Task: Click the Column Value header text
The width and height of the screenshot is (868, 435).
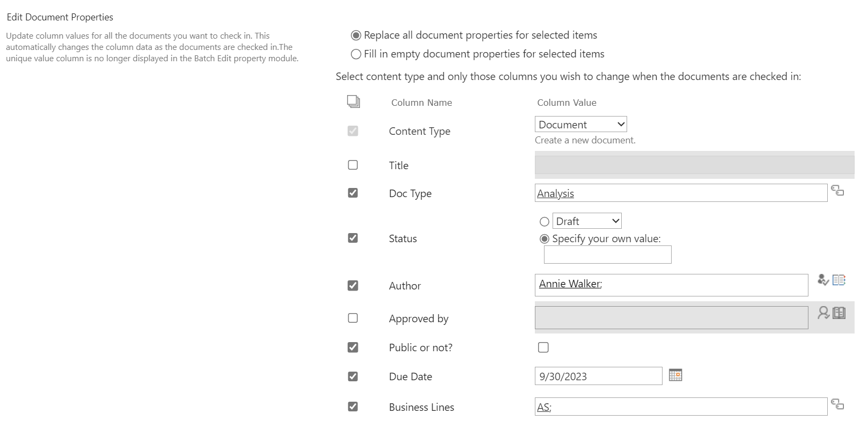Action: 567,103
